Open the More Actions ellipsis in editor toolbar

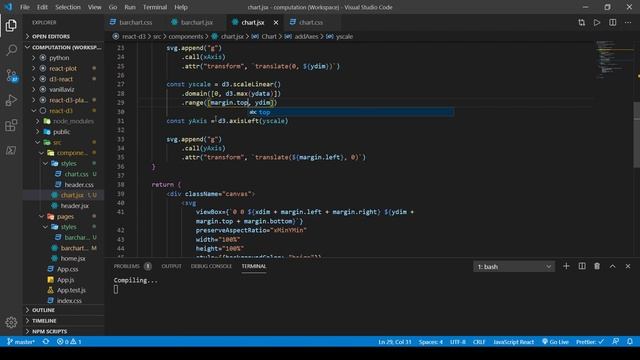click(x=628, y=22)
